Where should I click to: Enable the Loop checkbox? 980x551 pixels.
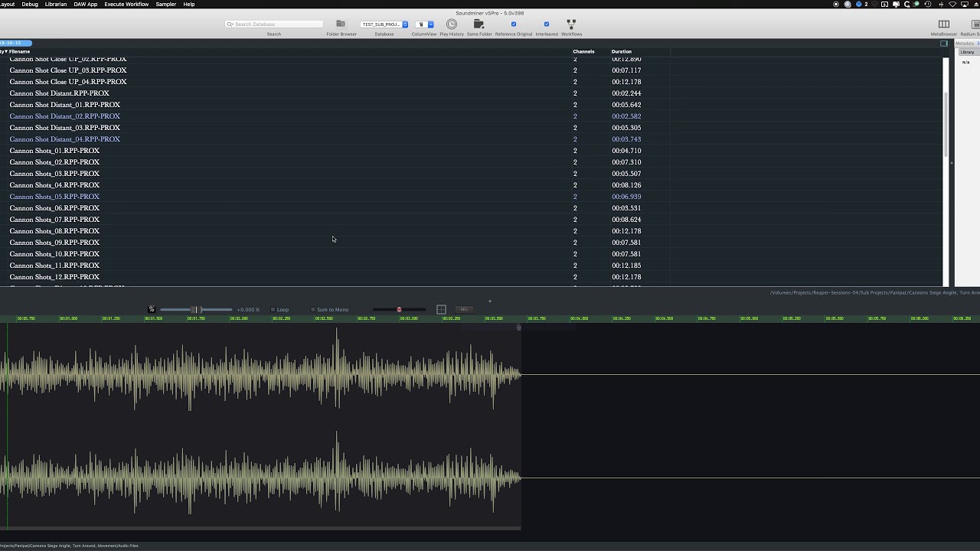click(x=273, y=309)
